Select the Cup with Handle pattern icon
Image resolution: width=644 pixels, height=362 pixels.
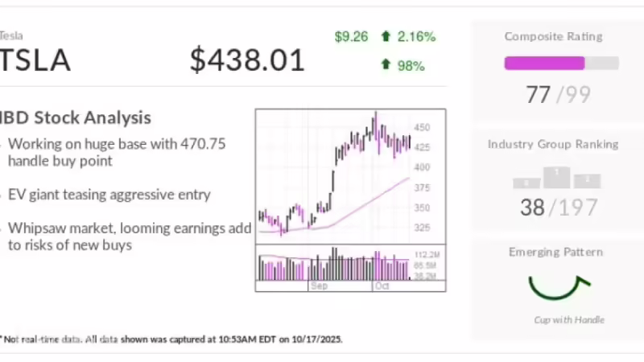[x=559, y=287]
